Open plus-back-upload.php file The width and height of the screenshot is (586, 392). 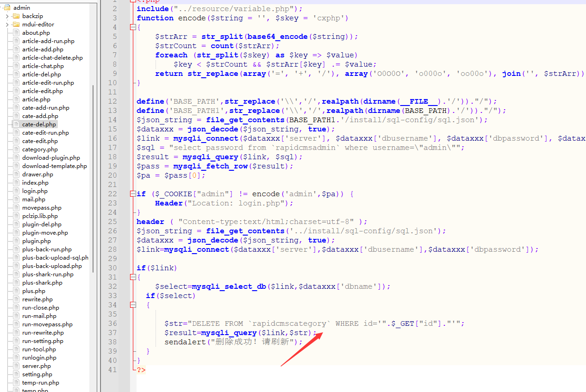tap(52, 266)
